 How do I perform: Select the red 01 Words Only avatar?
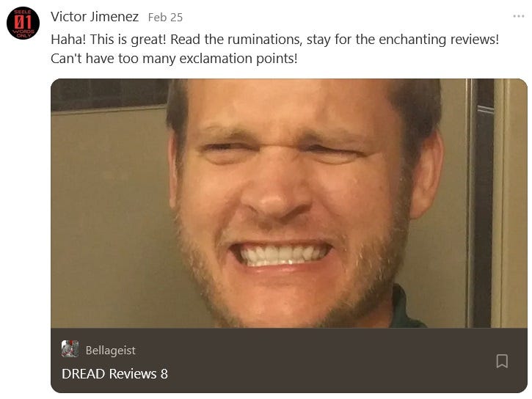23,23
